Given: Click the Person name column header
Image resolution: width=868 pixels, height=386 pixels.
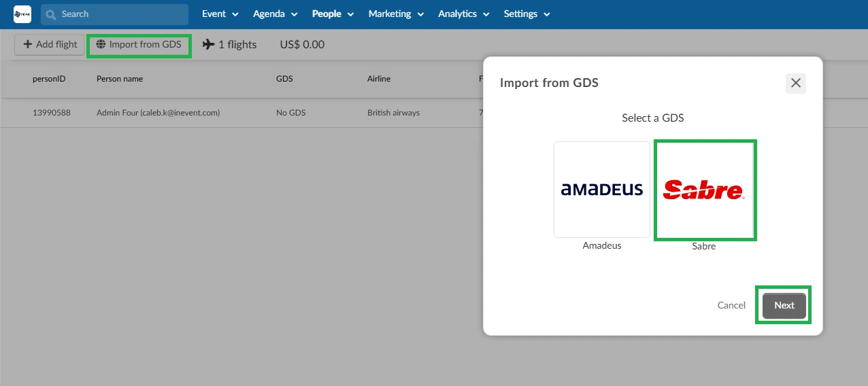Looking at the screenshot, I should (120, 79).
